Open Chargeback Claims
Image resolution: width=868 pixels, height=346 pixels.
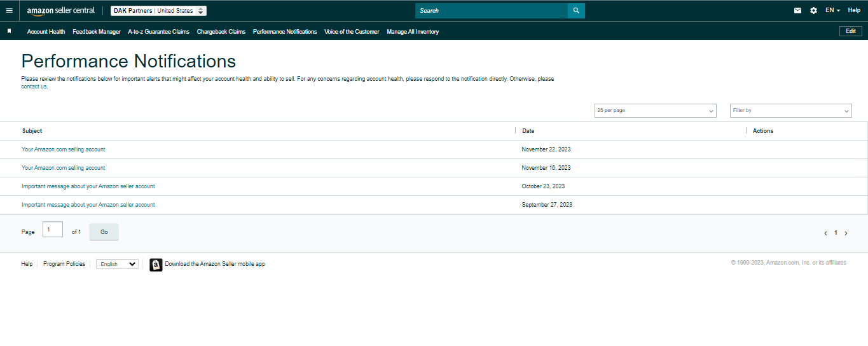click(x=221, y=32)
